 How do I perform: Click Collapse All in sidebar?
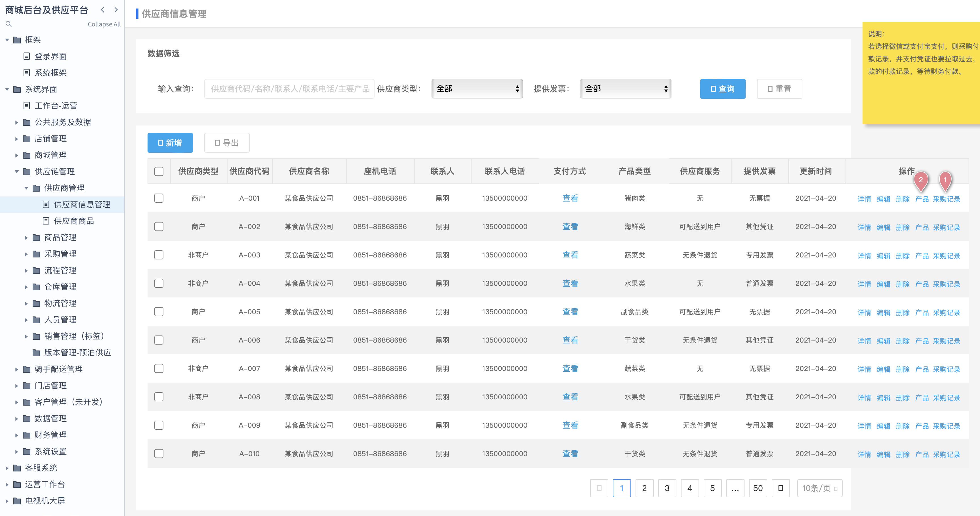[104, 24]
